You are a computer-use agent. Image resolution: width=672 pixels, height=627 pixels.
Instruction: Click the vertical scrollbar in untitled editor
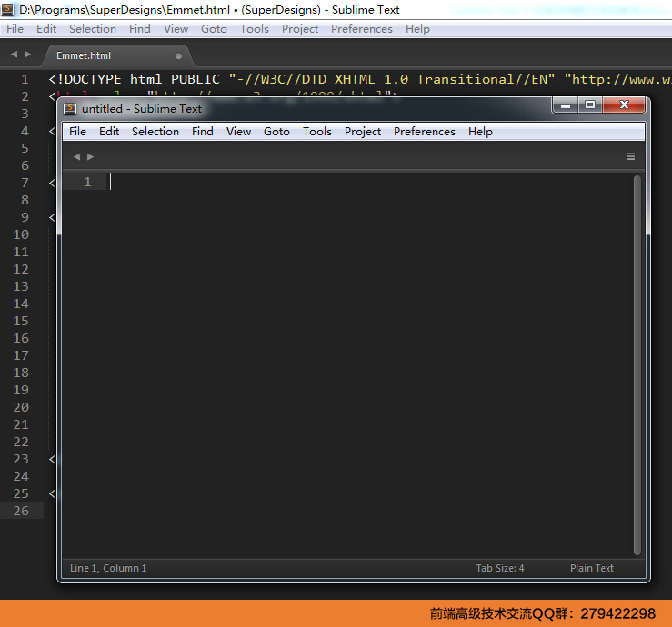[x=637, y=365]
